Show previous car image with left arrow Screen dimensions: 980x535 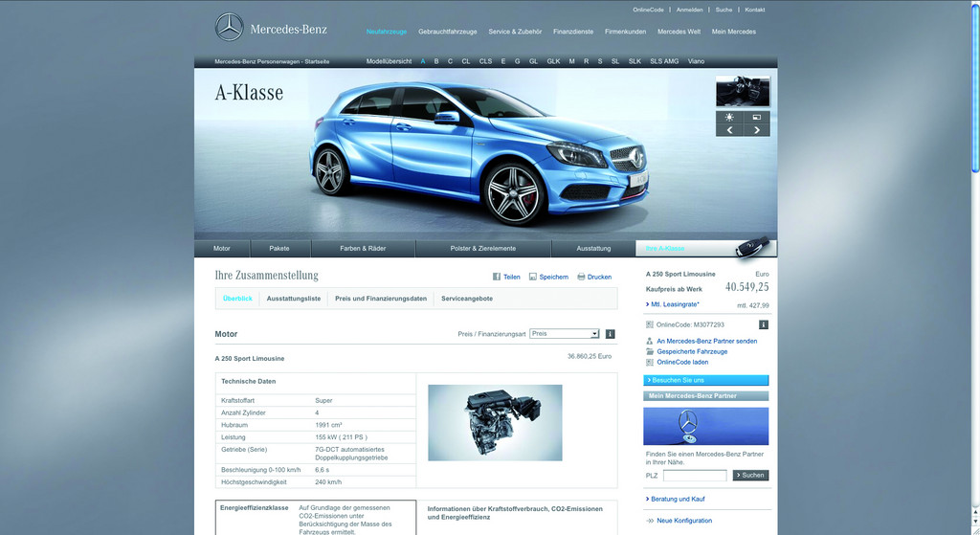(x=729, y=130)
